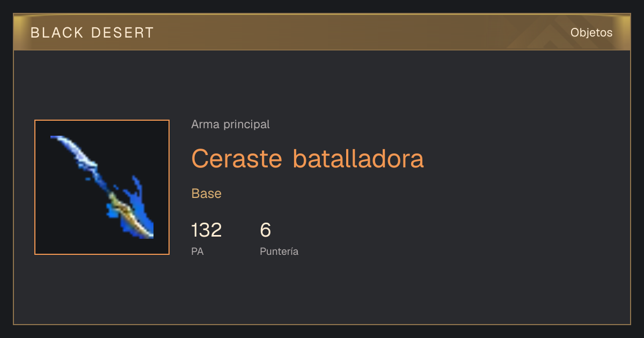This screenshot has height=338, width=644.
Task: Click the accuracy value 6
Action: pyautogui.click(x=266, y=230)
